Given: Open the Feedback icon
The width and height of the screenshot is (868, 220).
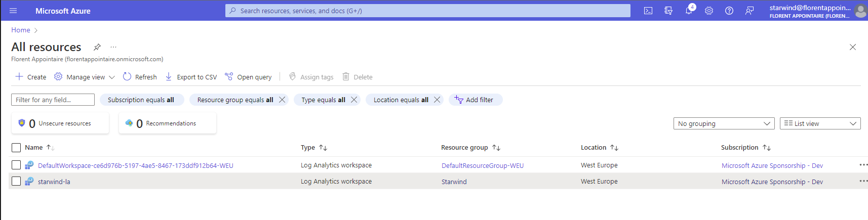Looking at the screenshot, I should [749, 11].
